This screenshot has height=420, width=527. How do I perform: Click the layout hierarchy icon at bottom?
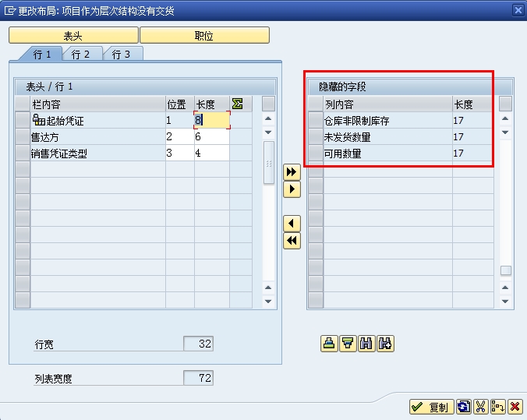[497, 407]
